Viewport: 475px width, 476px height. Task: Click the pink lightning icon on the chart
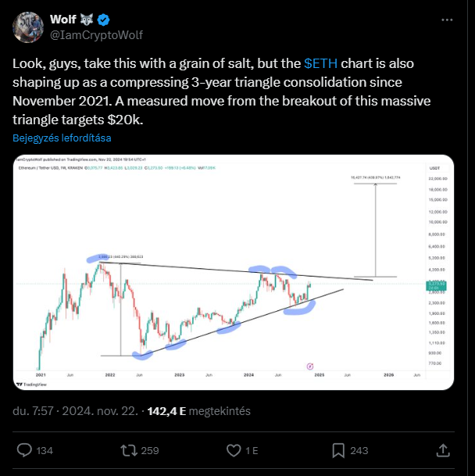[310, 365]
